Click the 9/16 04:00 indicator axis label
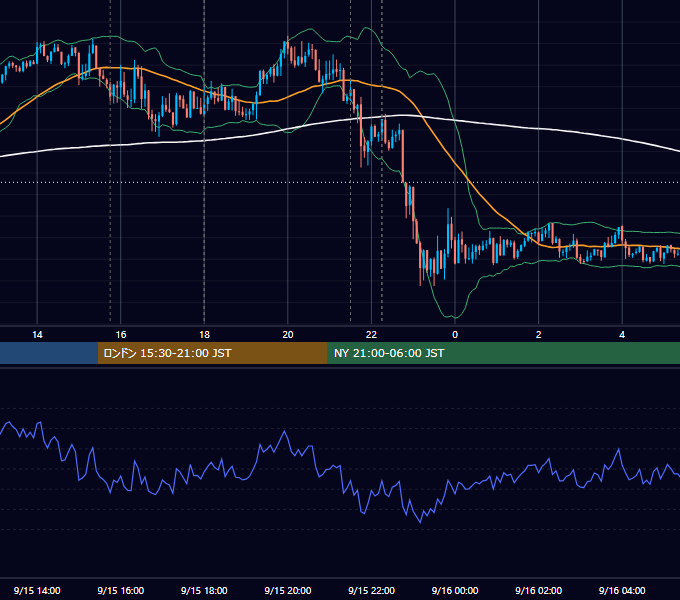 click(622, 590)
